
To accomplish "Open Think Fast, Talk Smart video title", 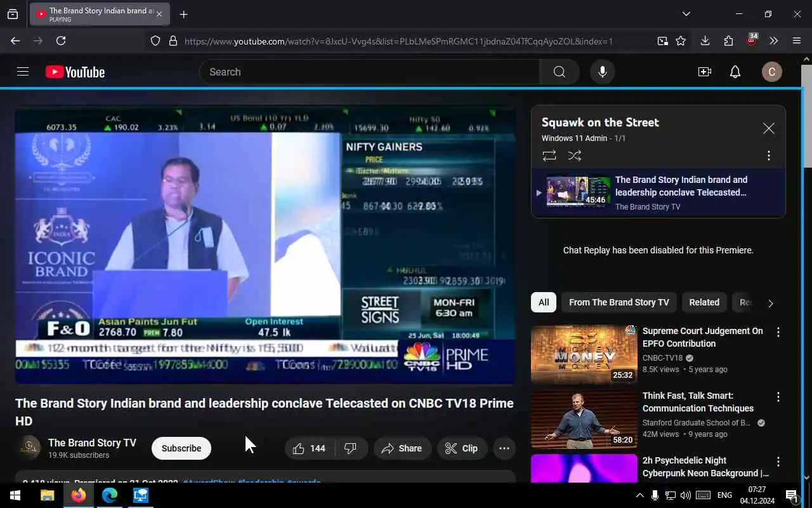I will pyautogui.click(x=698, y=402).
